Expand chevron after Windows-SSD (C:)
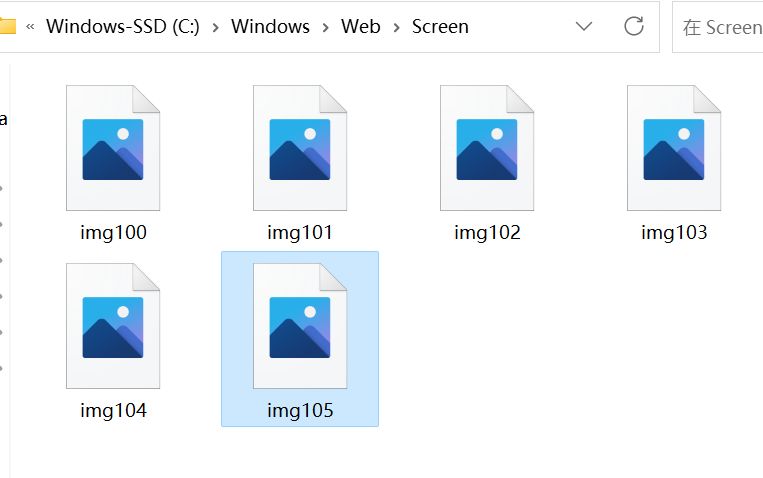The width and height of the screenshot is (763, 478). click(215, 27)
